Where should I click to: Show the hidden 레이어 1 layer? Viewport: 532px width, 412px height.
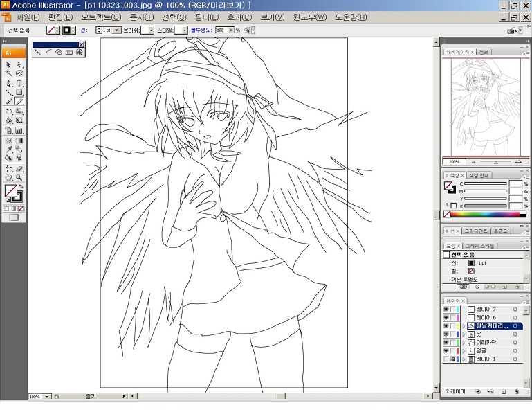click(x=446, y=359)
